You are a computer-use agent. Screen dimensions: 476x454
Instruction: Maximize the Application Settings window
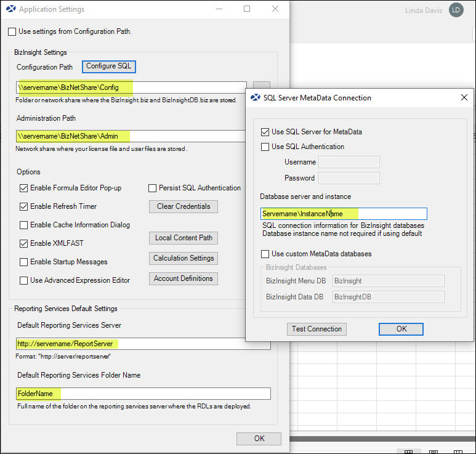point(247,9)
